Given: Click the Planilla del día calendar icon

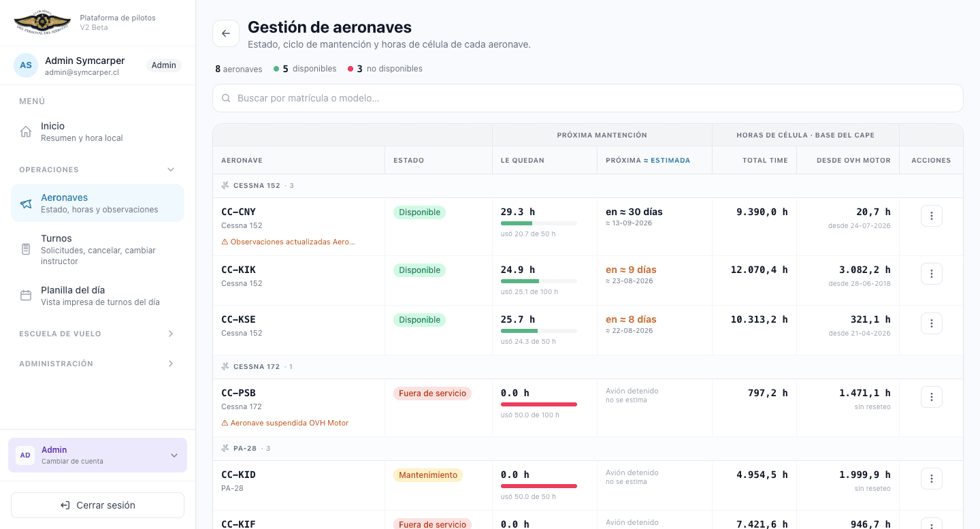Looking at the screenshot, I should (26, 295).
